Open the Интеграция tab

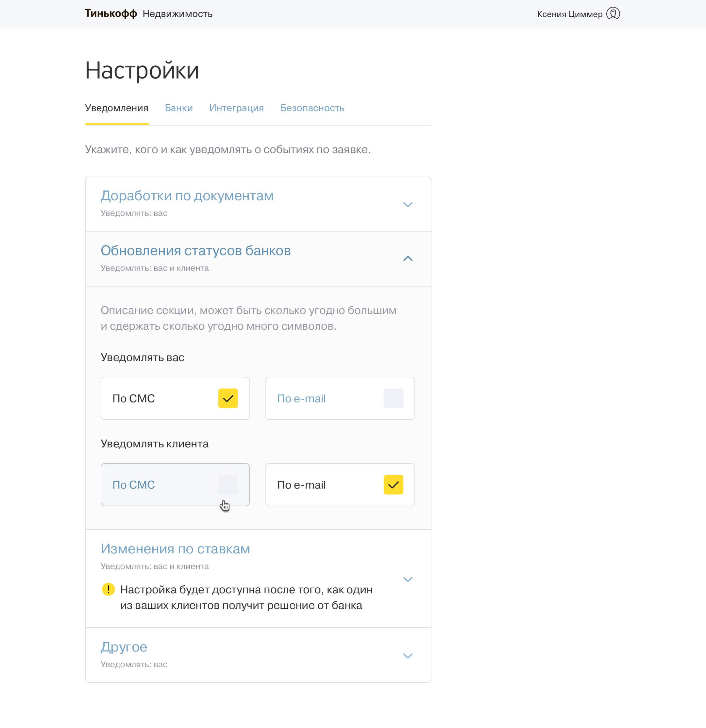click(x=236, y=108)
